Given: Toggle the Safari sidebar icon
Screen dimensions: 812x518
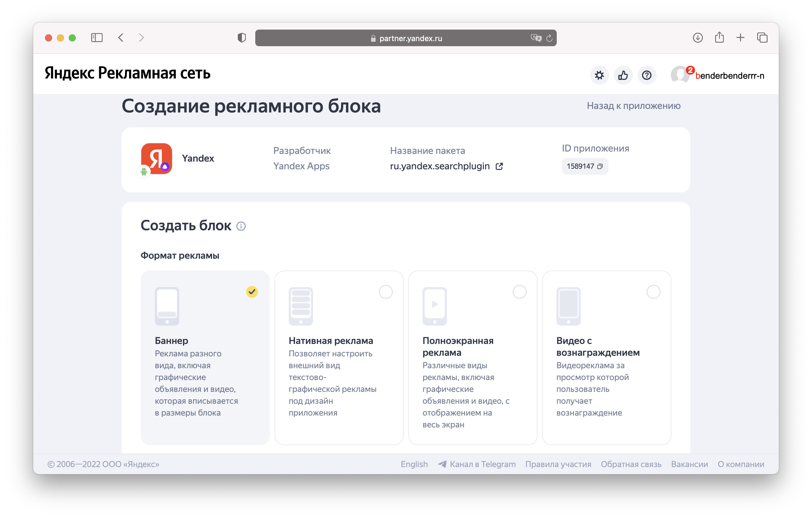Looking at the screenshot, I should [x=97, y=38].
